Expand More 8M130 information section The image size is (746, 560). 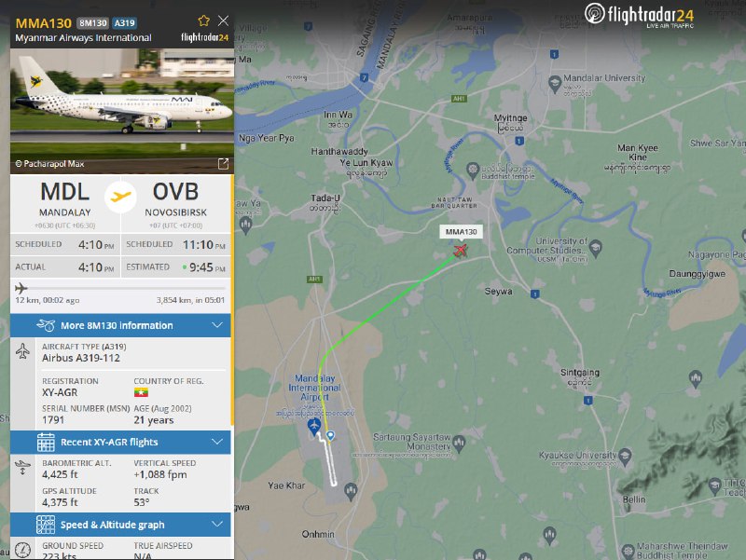(x=121, y=325)
